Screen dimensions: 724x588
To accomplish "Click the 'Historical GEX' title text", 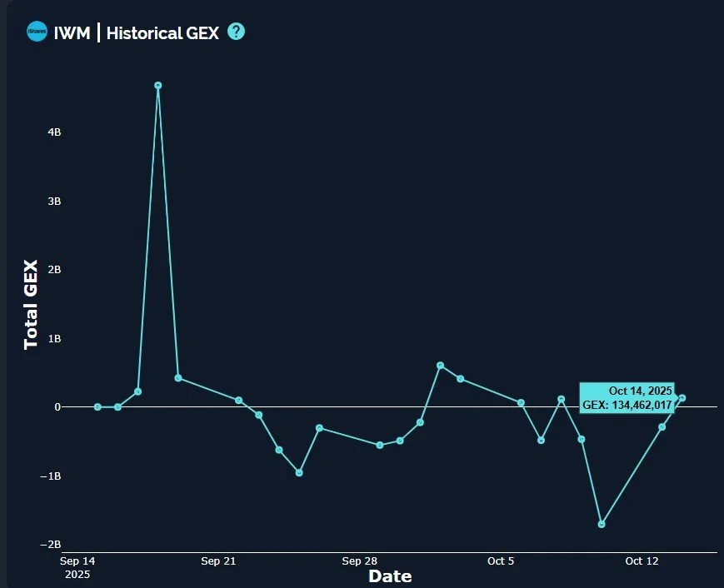I will [162, 33].
